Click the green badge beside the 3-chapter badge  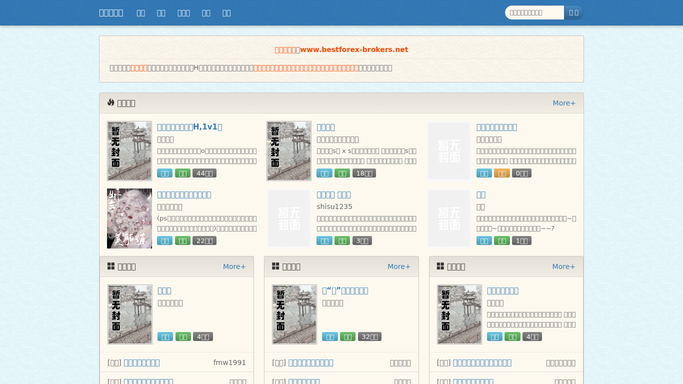[x=342, y=241]
